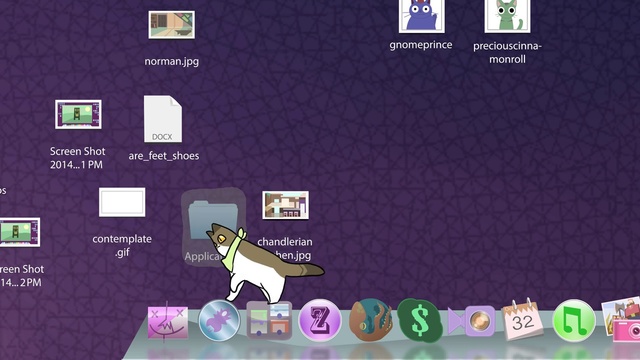640x360 pixels.
Task: Click the Screen Shot 2014...1 PM label
Action: [x=78, y=158]
